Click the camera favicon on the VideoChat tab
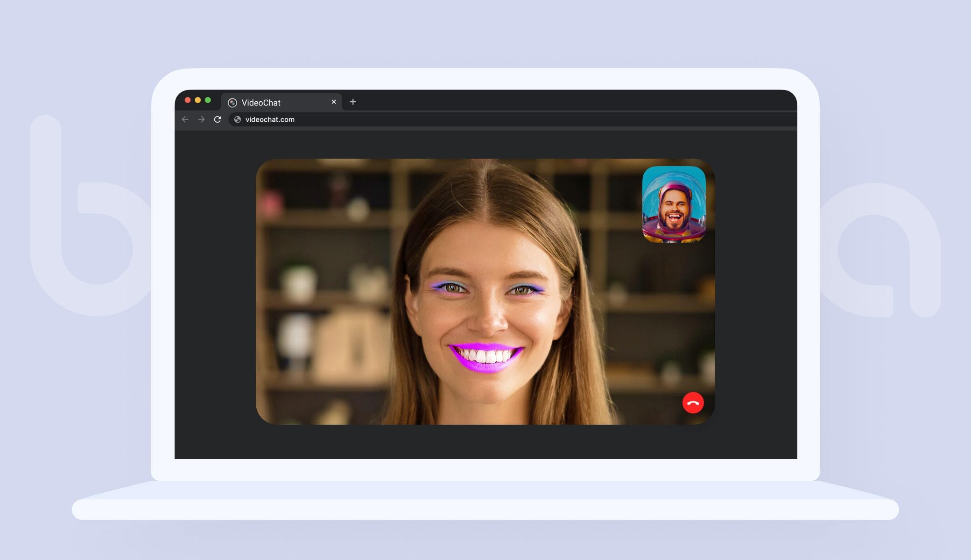This screenshot has width=971, height=560. [x=232, y=102]
